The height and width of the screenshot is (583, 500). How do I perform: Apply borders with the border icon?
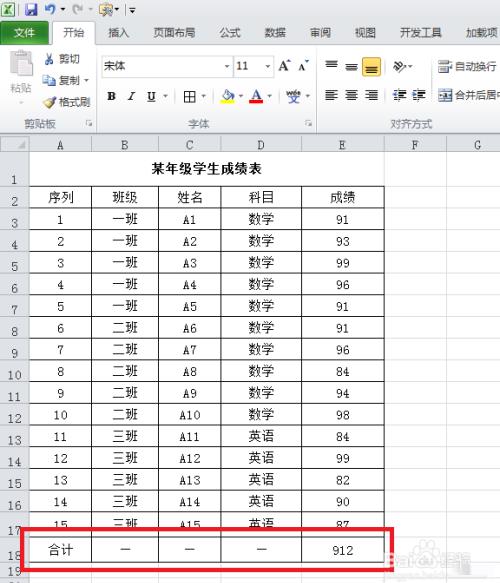190,97
